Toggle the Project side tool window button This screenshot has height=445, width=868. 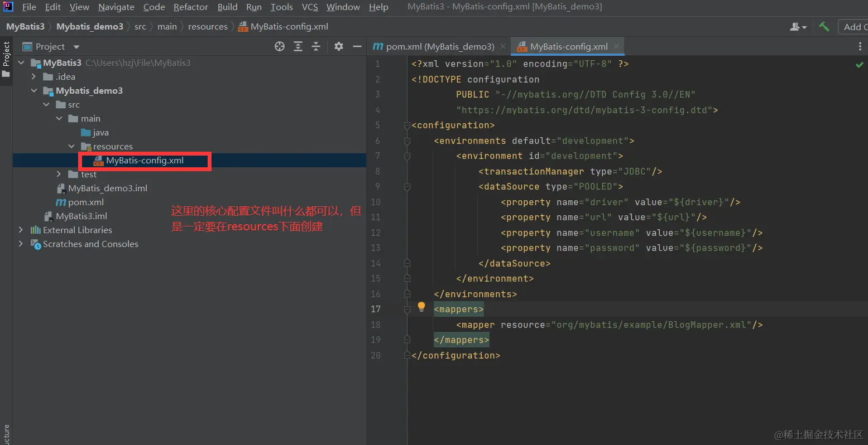(6, 60)
